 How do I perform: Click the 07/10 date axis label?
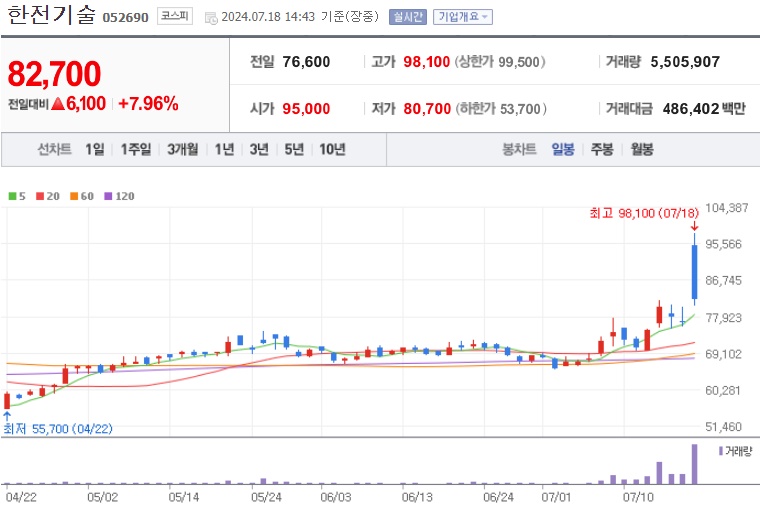[638, 497]
